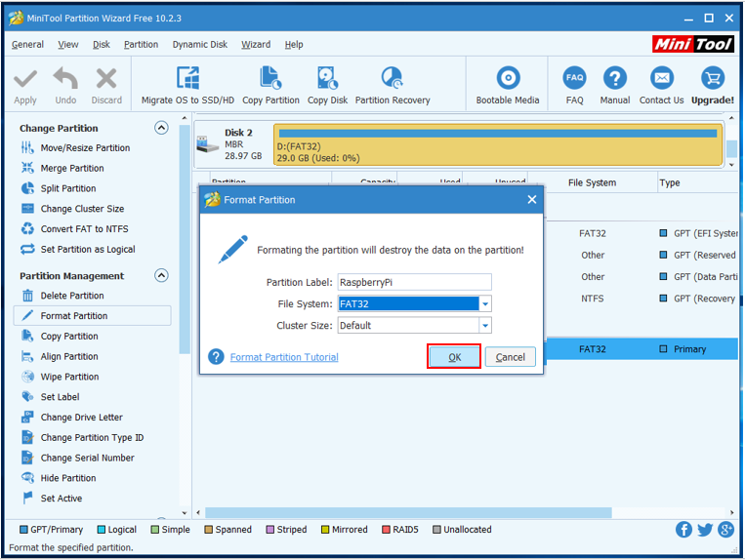Select the D: FAT32 partition bar
The width and height of the screenshot is (745, 560).
[498, 144]
